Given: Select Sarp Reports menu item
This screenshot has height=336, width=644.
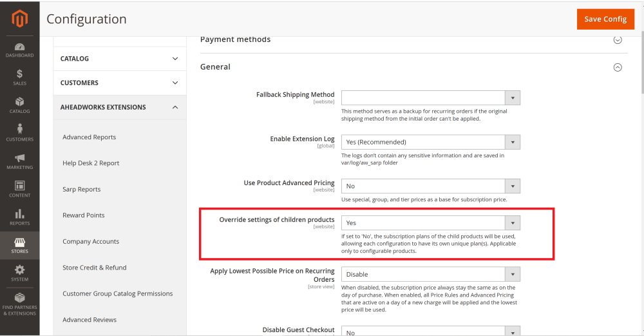Looking at the screenshot, I should tap(81, 189).
